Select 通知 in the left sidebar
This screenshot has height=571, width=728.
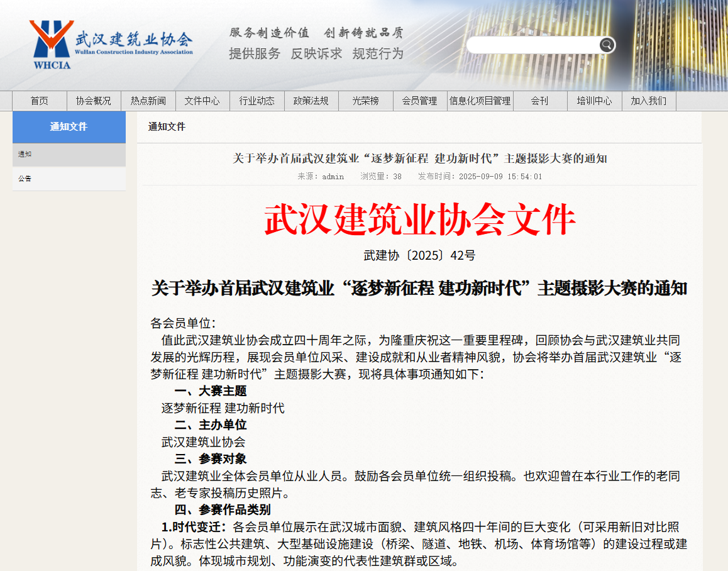click(x=25, y=154)
